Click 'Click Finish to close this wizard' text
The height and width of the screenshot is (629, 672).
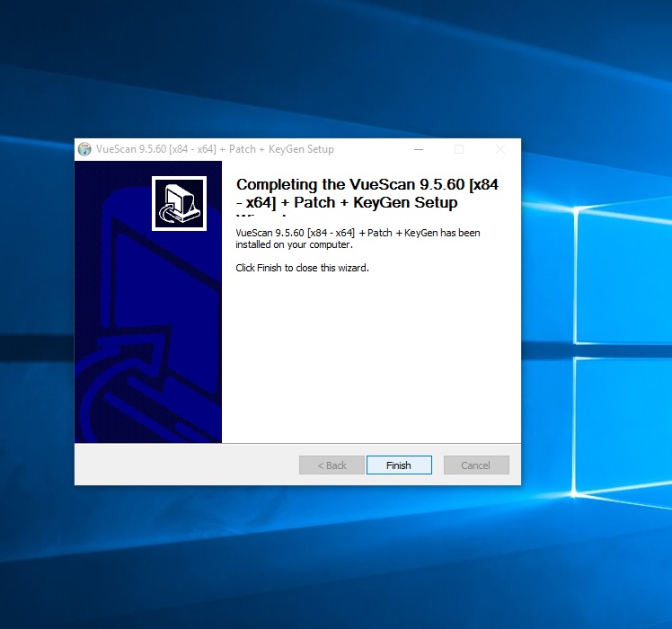click(302, 268)
